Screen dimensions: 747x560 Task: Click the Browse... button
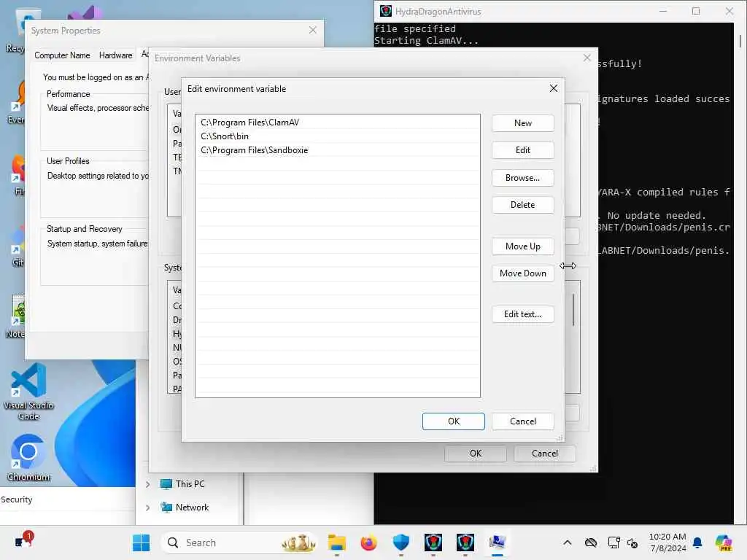522,178
